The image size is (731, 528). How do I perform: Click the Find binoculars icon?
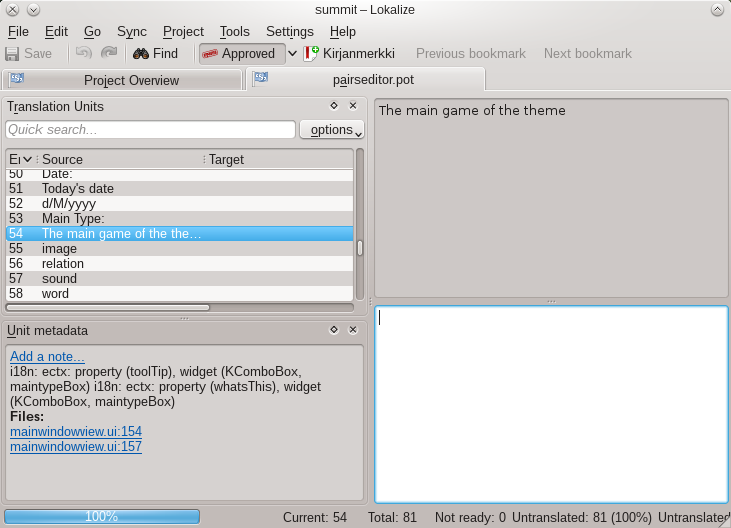coord(141,54)
